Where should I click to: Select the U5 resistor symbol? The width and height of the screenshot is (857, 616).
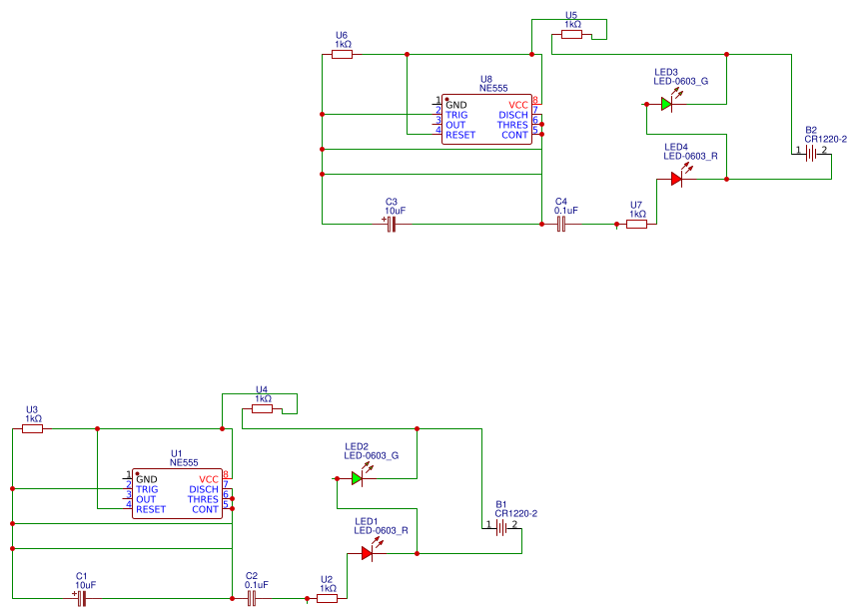point(571,34)
